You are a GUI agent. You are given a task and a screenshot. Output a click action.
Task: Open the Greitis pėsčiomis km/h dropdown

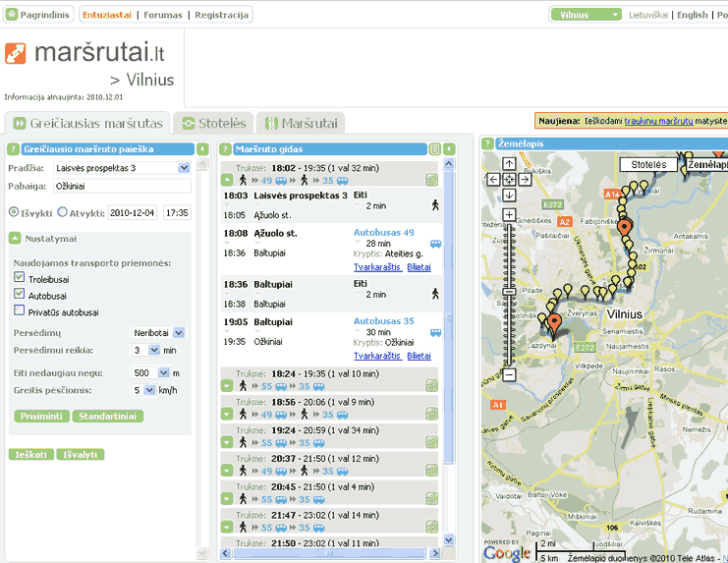(x=149, y=390)
